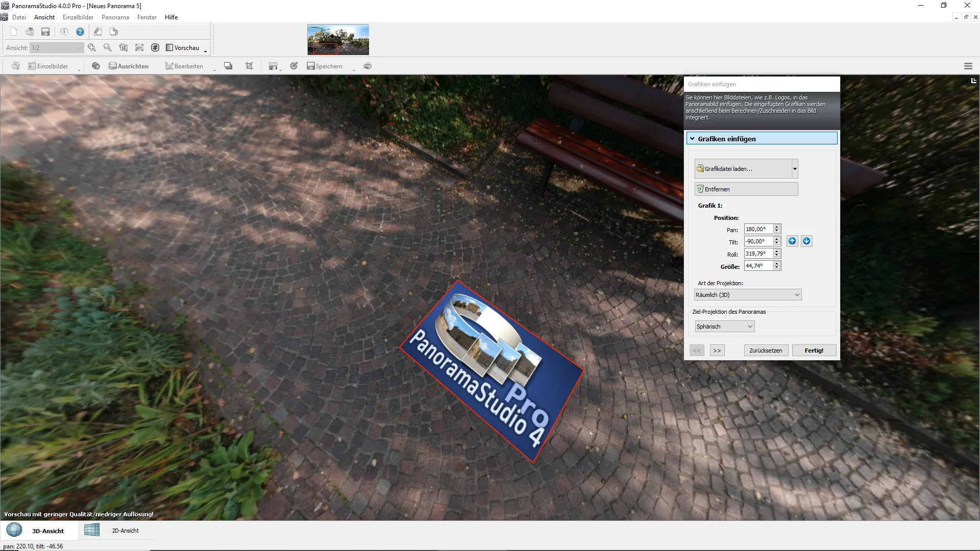The width and height of the screenshot is (980, 551).
Task: Open an existing project file
Action: coord(30,32)
